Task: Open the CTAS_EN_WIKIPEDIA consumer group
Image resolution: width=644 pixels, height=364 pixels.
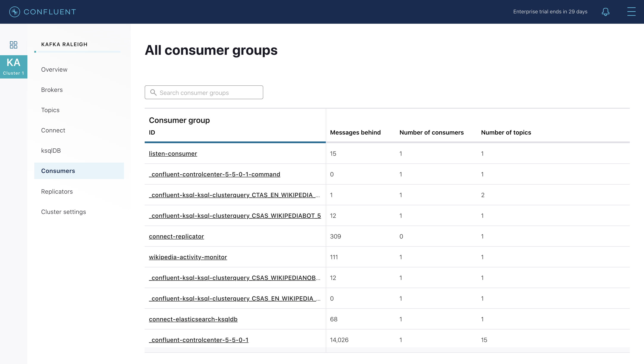Action: [x=234, y=195]
